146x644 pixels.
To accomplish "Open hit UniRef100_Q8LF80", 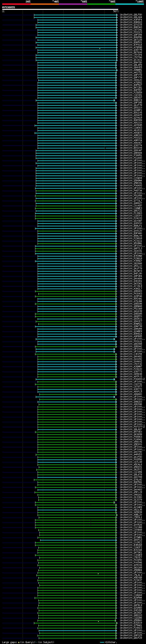I will [x=131, y=15].
